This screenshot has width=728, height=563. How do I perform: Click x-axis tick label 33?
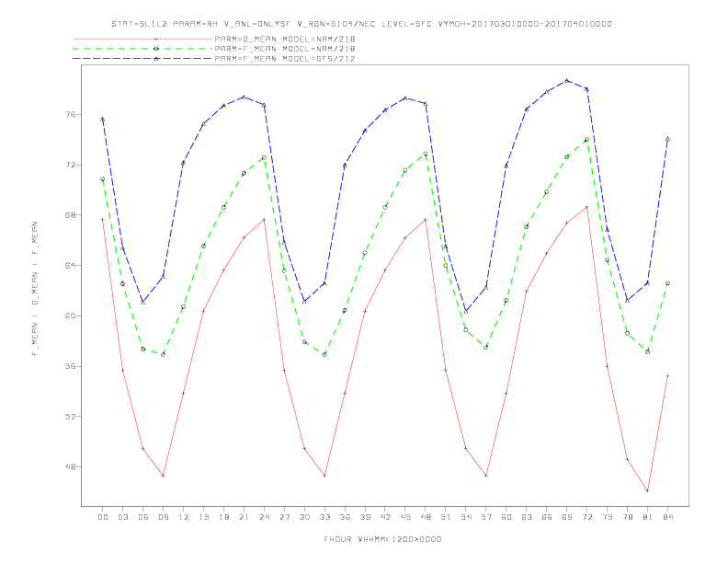coord(324,517)
